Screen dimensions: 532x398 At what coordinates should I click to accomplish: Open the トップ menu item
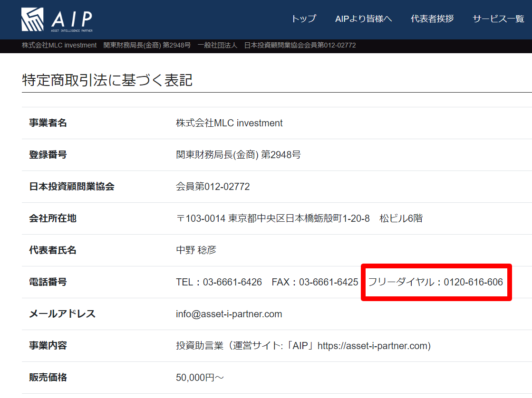point(304,19)
